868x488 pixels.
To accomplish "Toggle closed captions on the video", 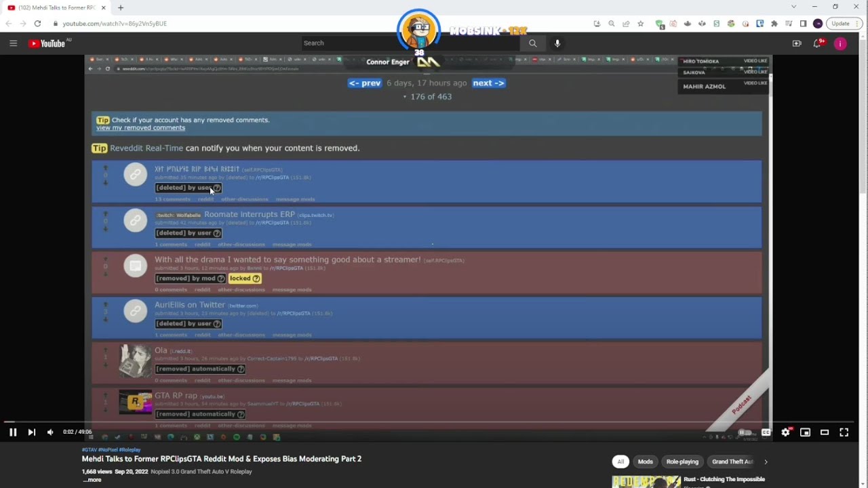I will point(766,432).
